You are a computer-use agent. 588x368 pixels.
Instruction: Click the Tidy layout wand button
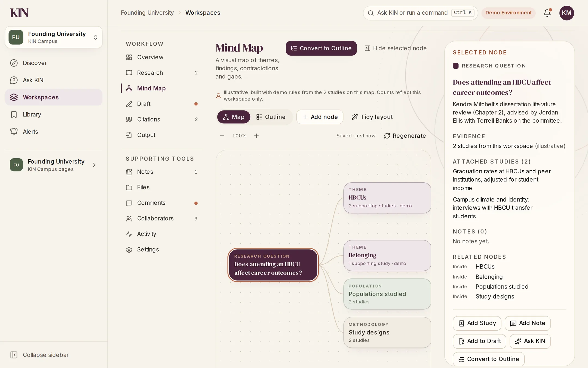point(372,117)
